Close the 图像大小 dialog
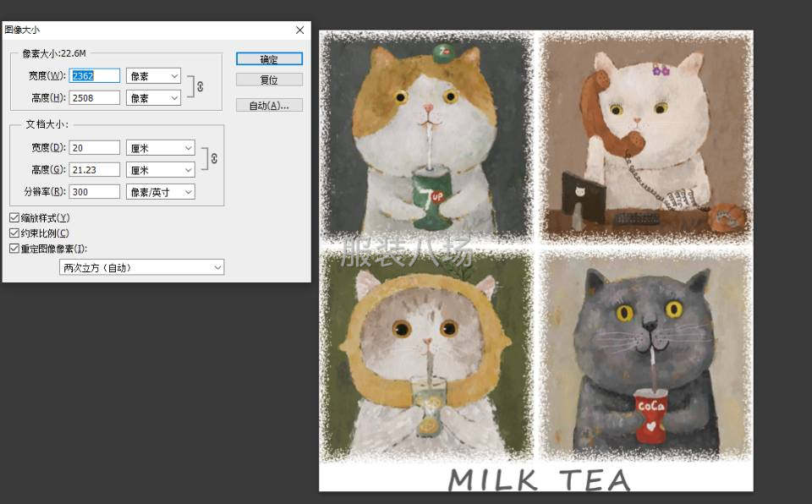The height and width of the screenshot is (504, 812). point(299,30)
